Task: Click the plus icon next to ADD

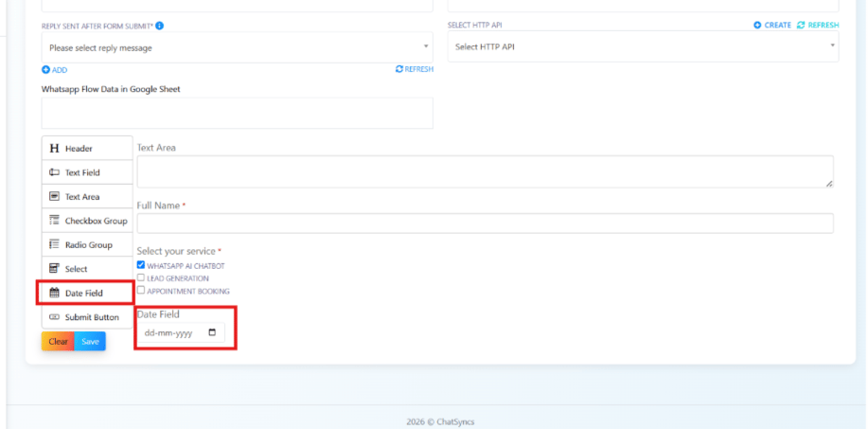Action: (45, 70)
